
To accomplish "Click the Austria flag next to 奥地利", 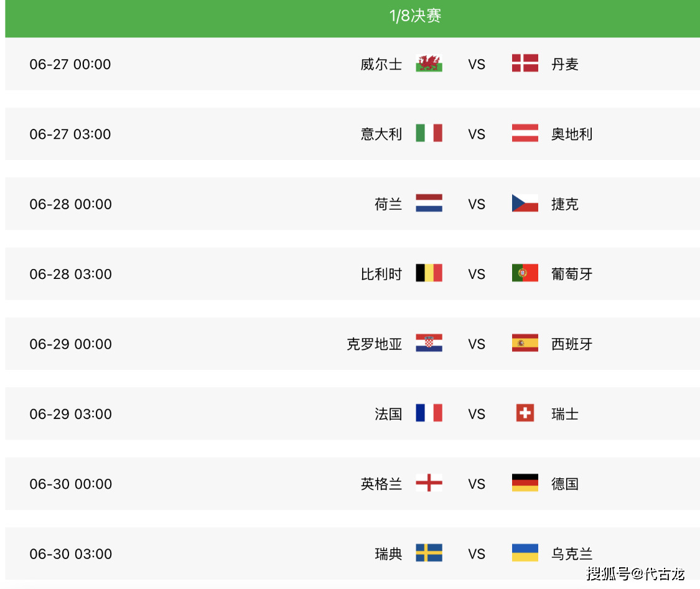I will pos(525,133).
